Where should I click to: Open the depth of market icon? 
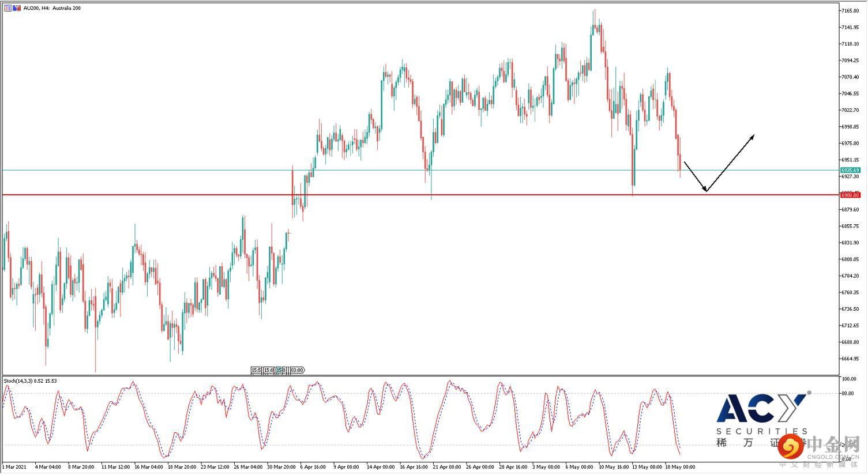(x=16, y=8)
